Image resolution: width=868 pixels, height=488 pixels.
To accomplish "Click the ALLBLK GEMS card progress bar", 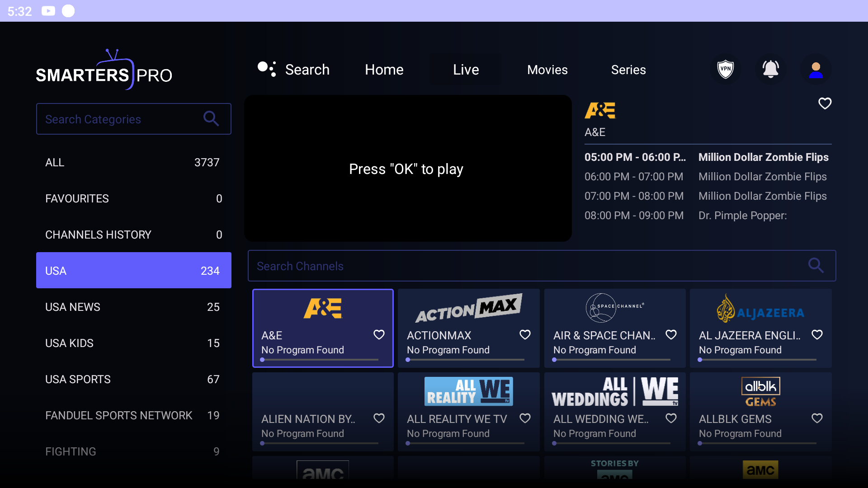I will (758, 443).
